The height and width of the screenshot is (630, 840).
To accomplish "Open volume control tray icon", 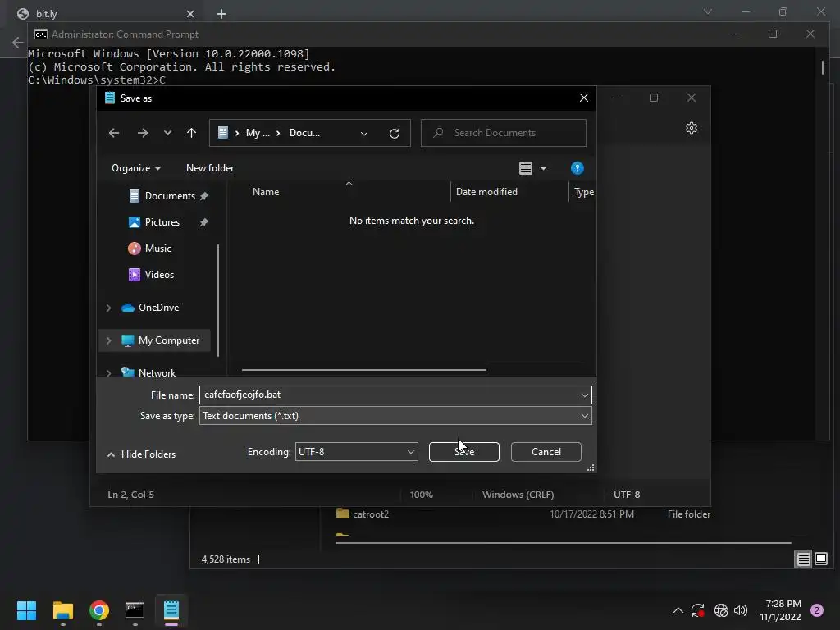I will point(741,610).
